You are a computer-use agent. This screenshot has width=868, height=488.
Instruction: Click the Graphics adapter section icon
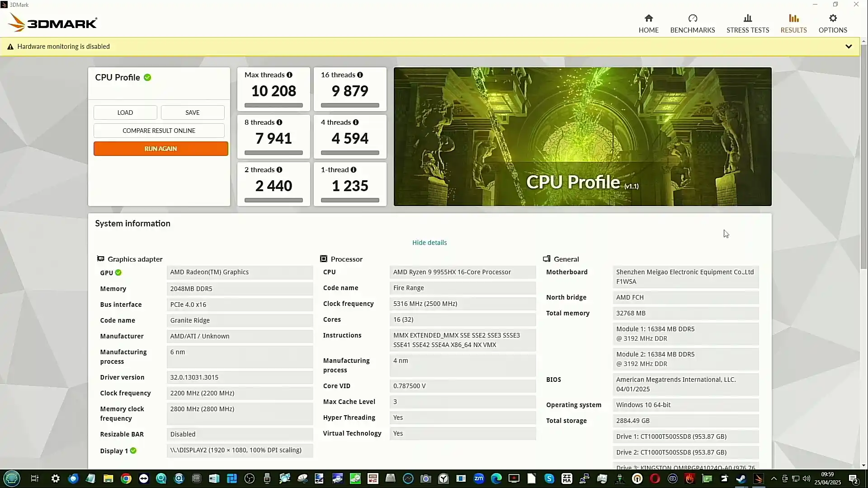(x=100, y=259)
